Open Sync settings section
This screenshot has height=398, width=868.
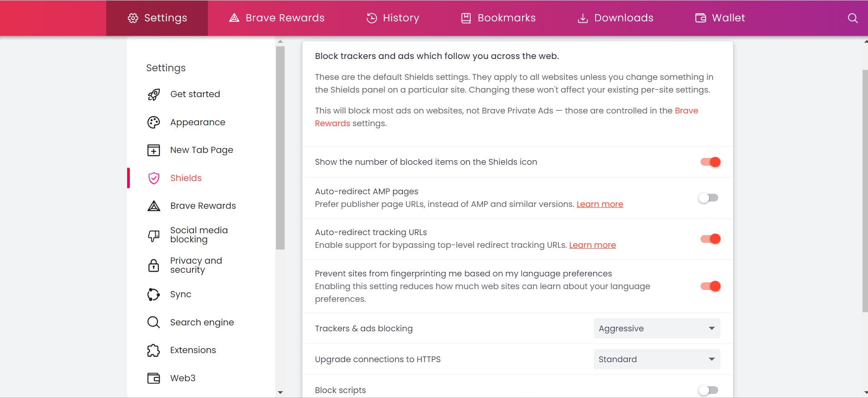click(181, 295)
